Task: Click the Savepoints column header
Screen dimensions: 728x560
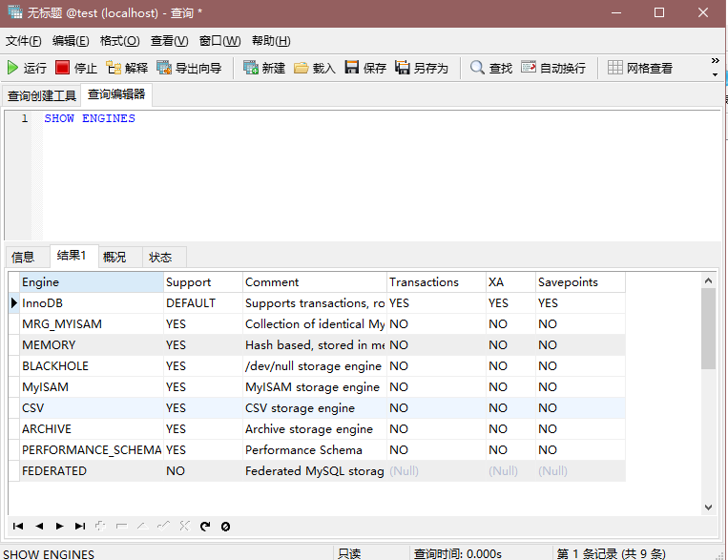Action: pyautogui.click(x=580, y=281)
